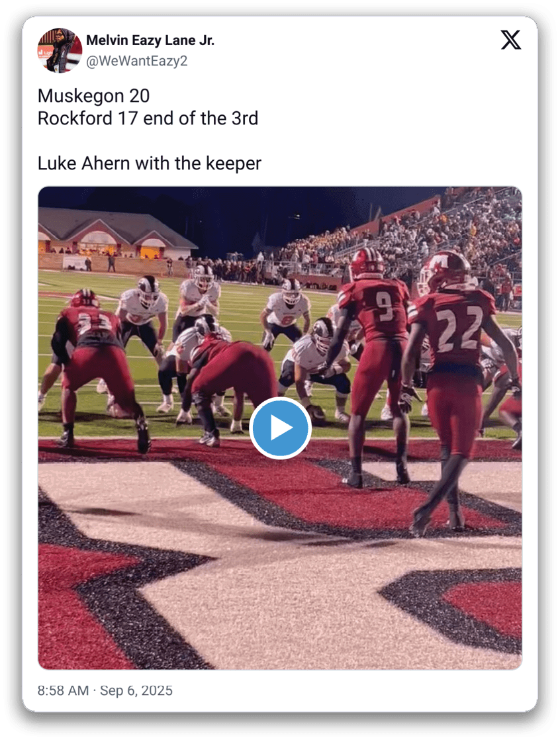560x740 pixels.
Task: Click the football on the turf
Action: [316, 413]
